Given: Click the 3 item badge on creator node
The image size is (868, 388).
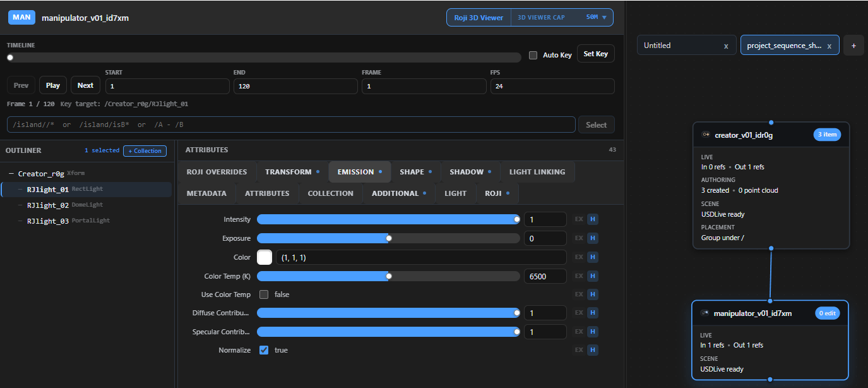Looking at the screenshot, I should tap(827, 135).
